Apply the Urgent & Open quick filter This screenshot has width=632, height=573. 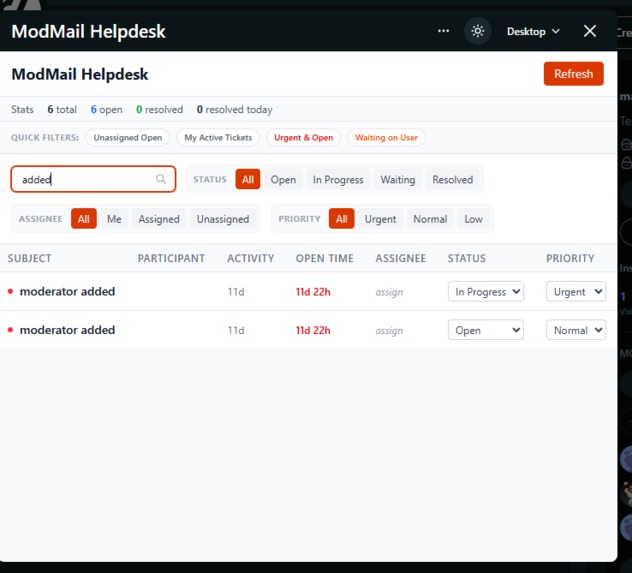click(304, 137)
